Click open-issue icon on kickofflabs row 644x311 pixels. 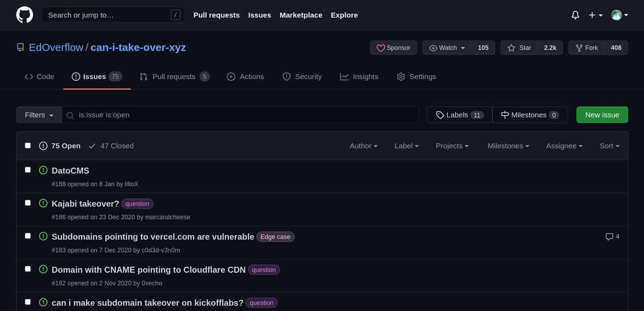(43, 302)
